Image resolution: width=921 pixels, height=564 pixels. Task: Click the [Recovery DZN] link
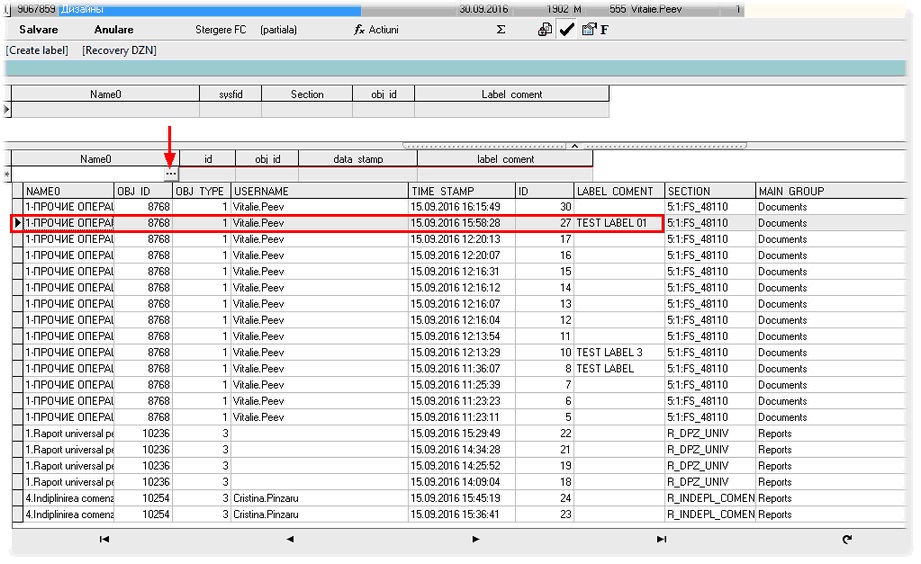point(119,51)
